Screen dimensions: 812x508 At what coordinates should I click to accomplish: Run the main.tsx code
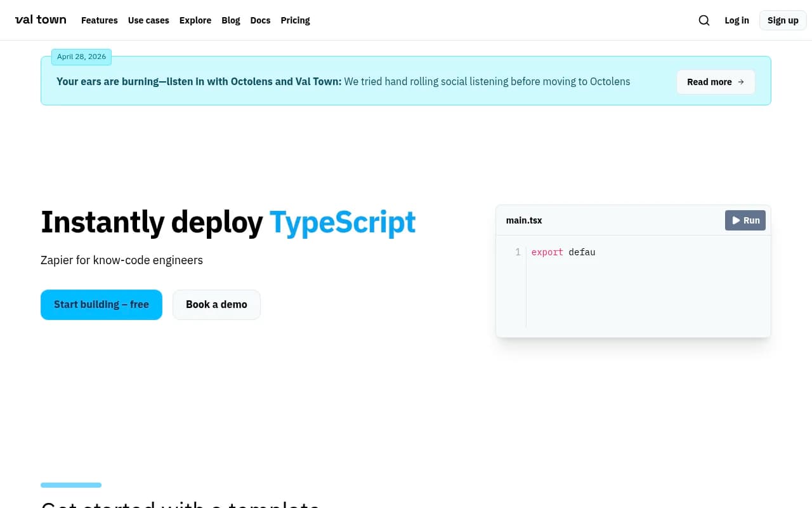(x=745, y=220)
